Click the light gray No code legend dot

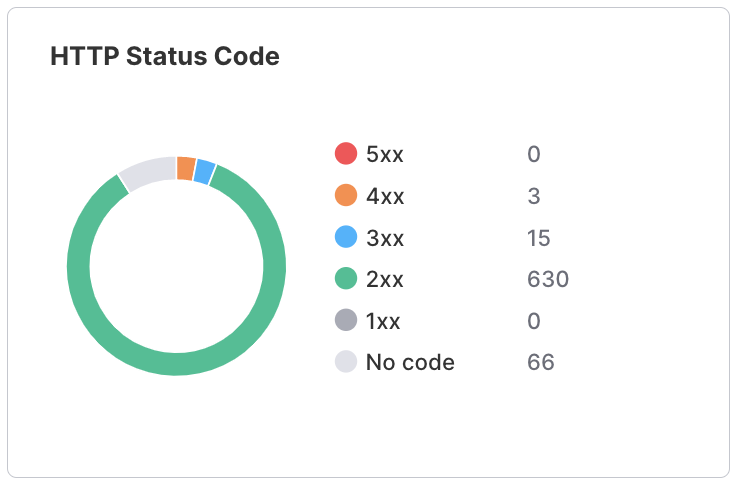[345, 362]
